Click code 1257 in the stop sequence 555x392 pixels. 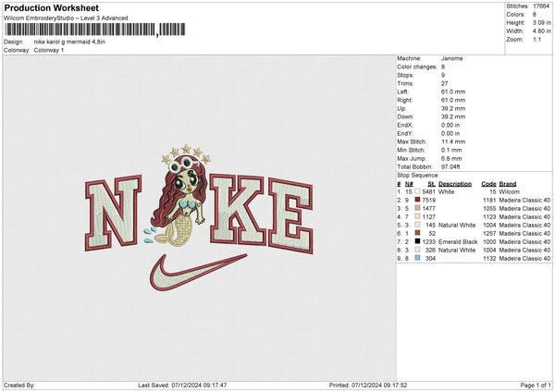489,234
